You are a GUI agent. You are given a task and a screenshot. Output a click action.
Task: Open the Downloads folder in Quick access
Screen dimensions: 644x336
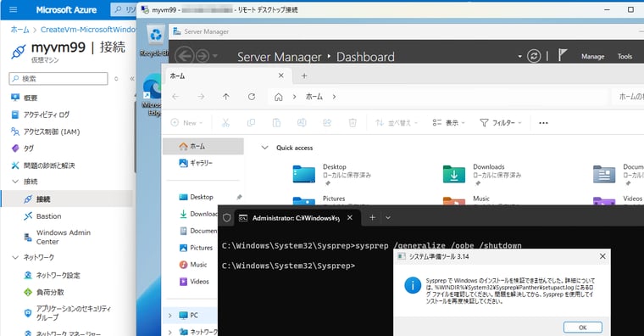482,174
